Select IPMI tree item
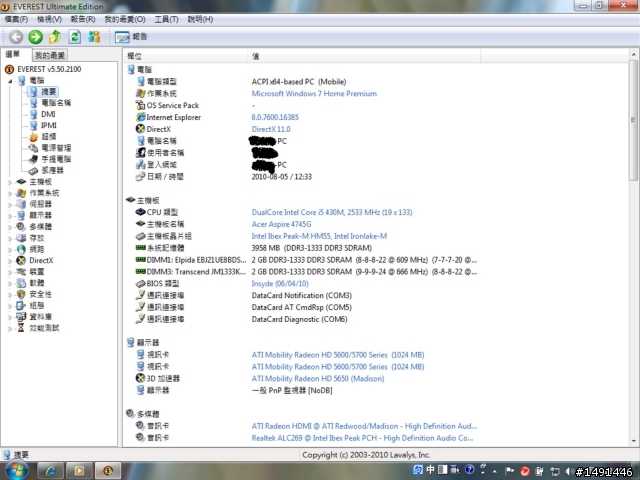Image resolution: width=640 pixels, height=480 pixels. pos(49,125)
